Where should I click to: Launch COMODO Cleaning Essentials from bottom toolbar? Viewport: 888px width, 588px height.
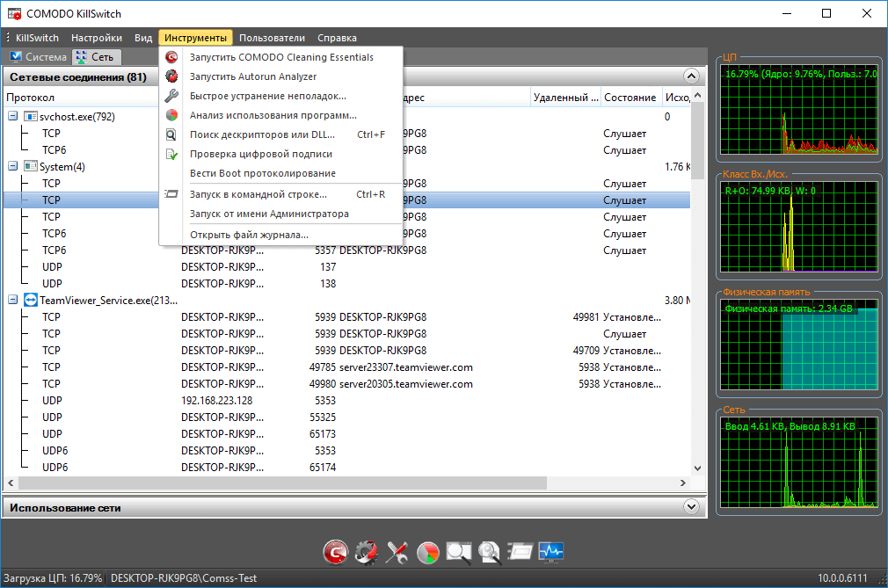(335, 552)
